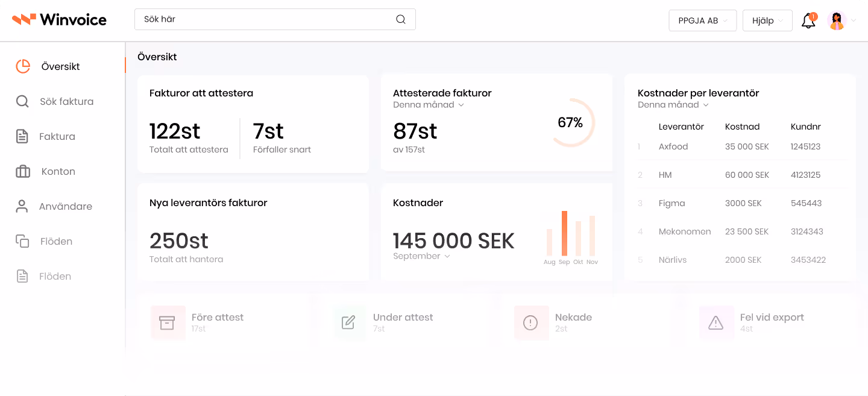Viewport: 868px width, 396px height.
Task: Expand Denna månad under Attesterade fakturor
Action: pyautogui.click(x=429, y=104)
